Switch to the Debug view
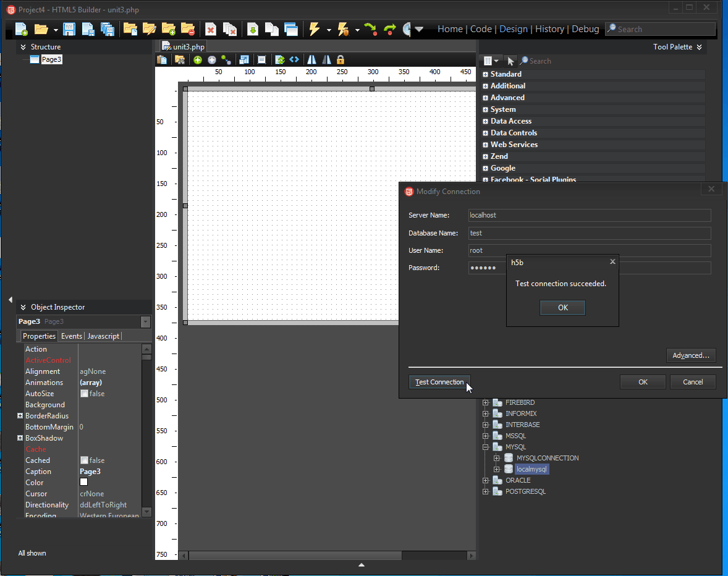Viewport: 728px width, 576px height. click(x=585, y=29)
